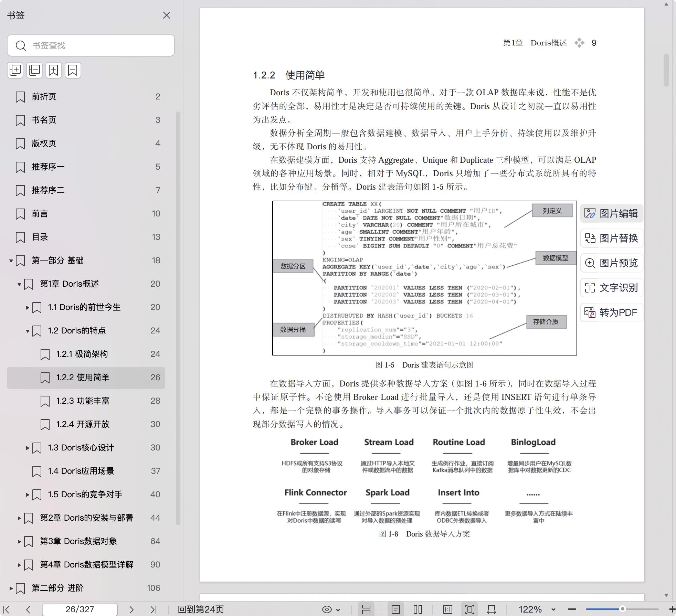This screenshot has height=616, width=676.
Task: Open the 前折页 bookmark
Action: click(86, 97)
